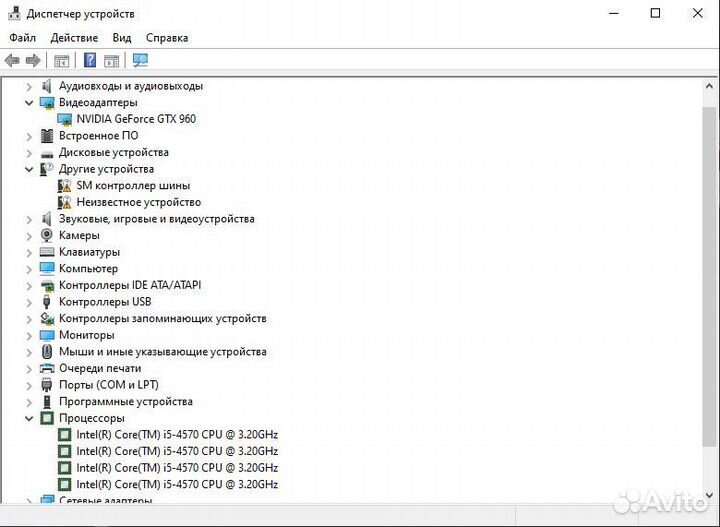
Task: Select SM контроллер шины warning device
Action: pos(133,185)
